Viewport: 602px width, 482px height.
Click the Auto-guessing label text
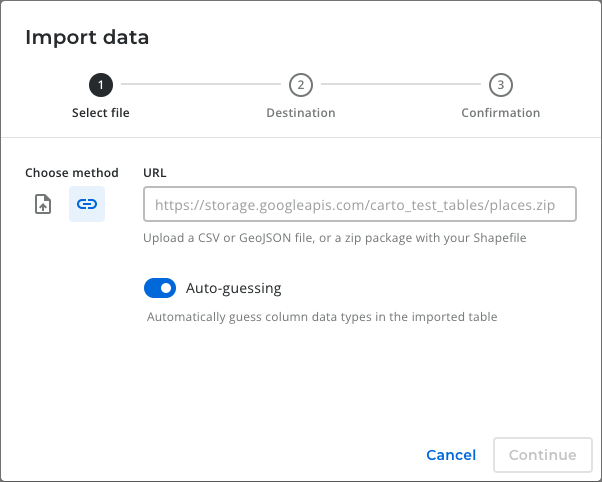pyautogui.click(x=234, y=288)
